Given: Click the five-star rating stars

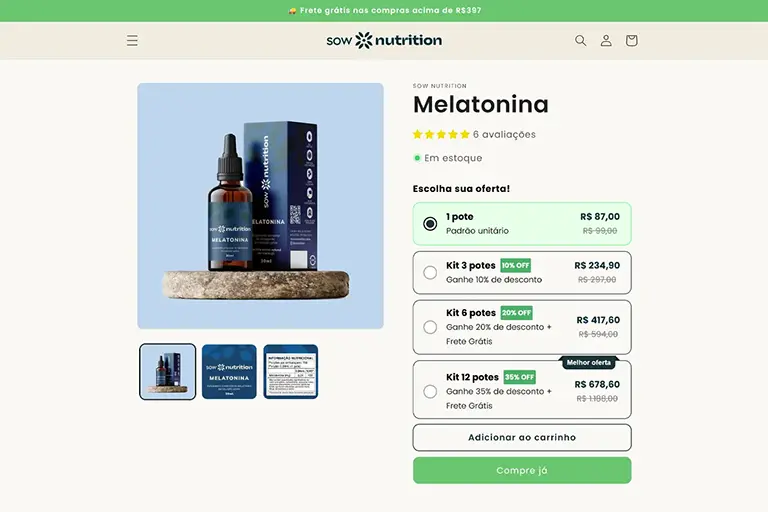Looking at the screenshot, I should 441,134.
